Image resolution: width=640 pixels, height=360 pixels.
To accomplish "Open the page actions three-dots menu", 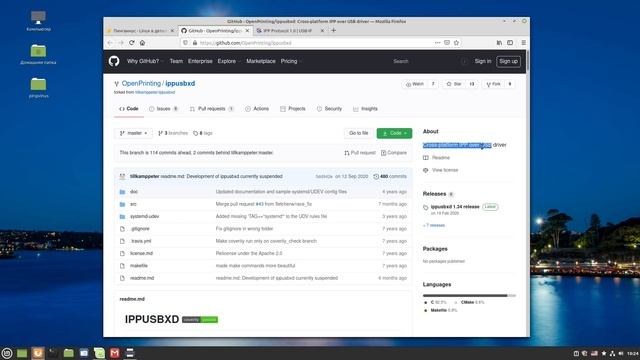I will [x=438, y=42].
